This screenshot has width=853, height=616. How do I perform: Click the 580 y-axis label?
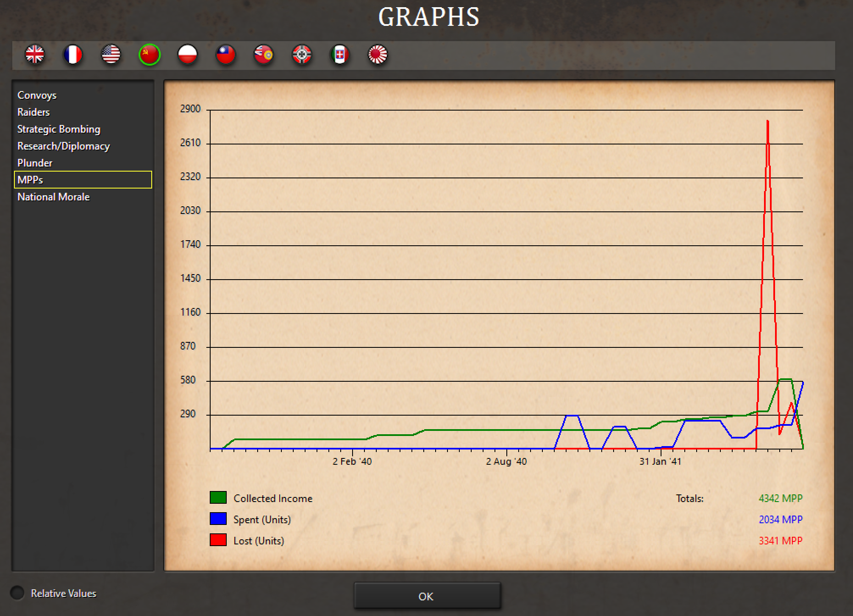coord(188,380)
